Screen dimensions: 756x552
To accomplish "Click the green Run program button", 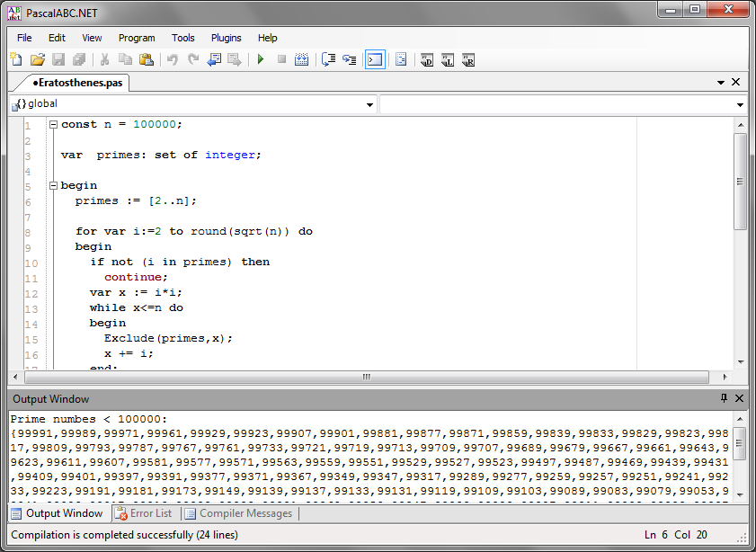I will pyautogui.click(x=261, y=59).
